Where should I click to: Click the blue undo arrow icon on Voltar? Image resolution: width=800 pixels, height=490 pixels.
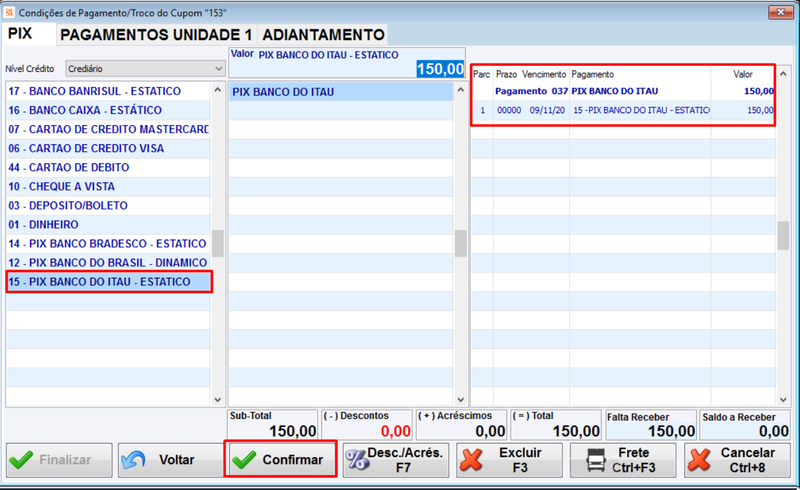point(133,459)
